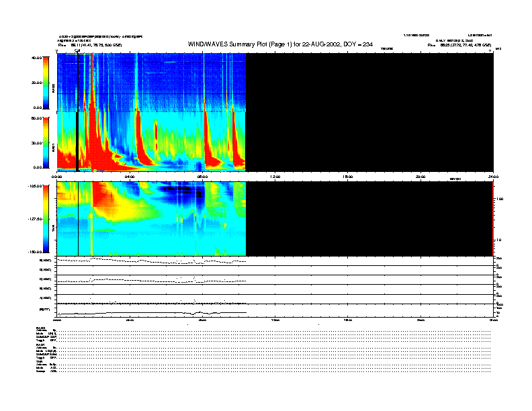Click the 04:00 time label under the RAD1 spectrogram
This screenshot has height=411, width=532.
130,177
